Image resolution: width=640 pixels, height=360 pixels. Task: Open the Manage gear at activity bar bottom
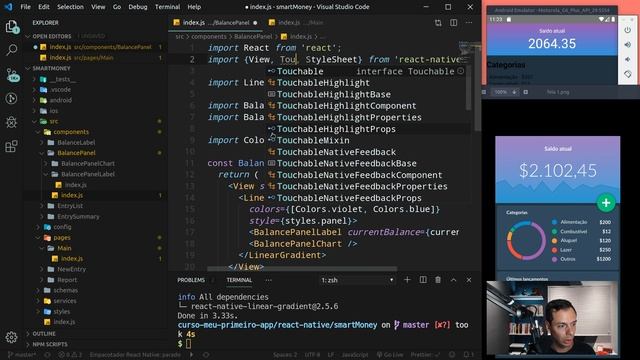(x=11, y=337)
